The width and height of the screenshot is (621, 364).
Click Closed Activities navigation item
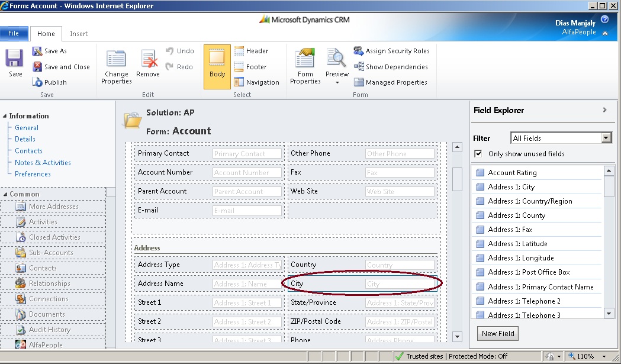click(53, 237)
